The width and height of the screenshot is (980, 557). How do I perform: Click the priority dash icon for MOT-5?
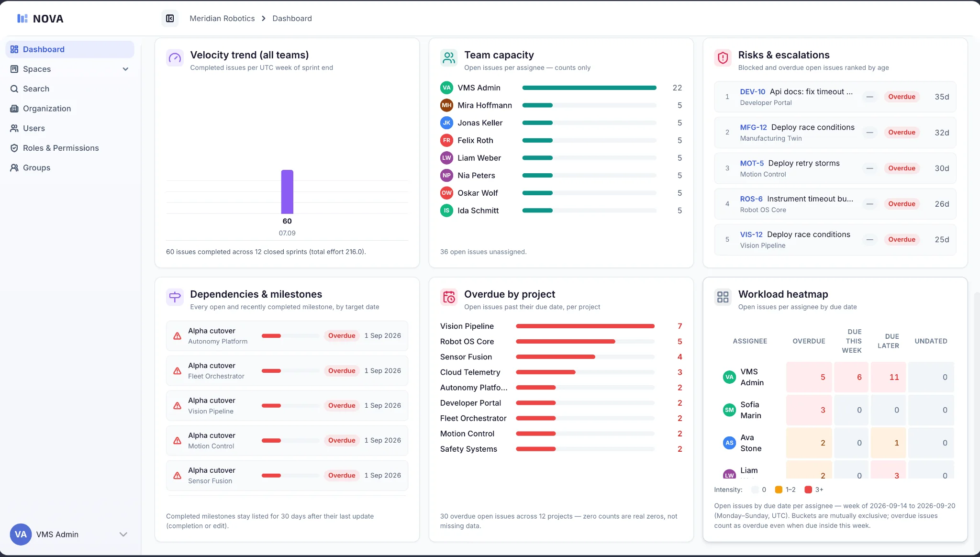click(x=869, y=168)
